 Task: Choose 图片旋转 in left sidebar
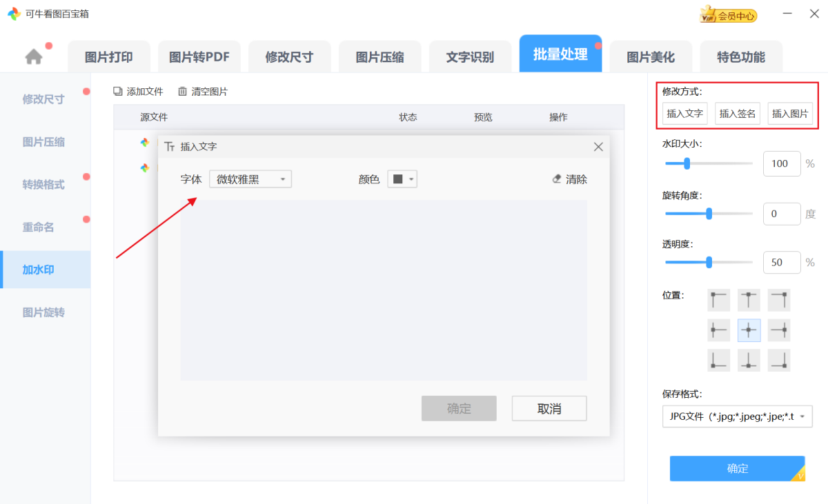coord(45,312)
